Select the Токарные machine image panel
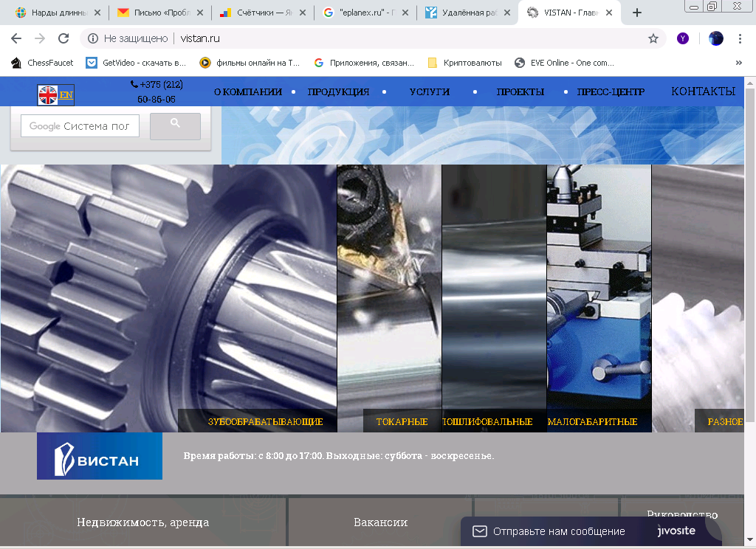The width and height of the screenshot is (756, 549). tap(389, 295)
